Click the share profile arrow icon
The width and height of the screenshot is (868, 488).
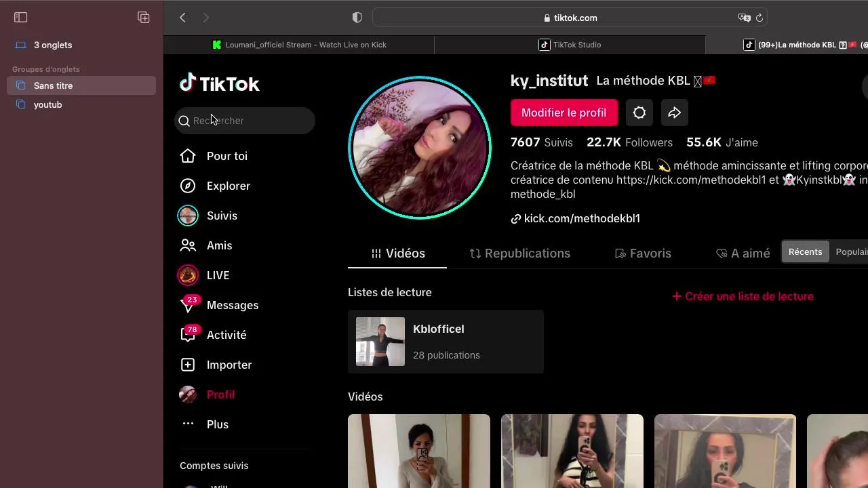[x=674, y=113]
